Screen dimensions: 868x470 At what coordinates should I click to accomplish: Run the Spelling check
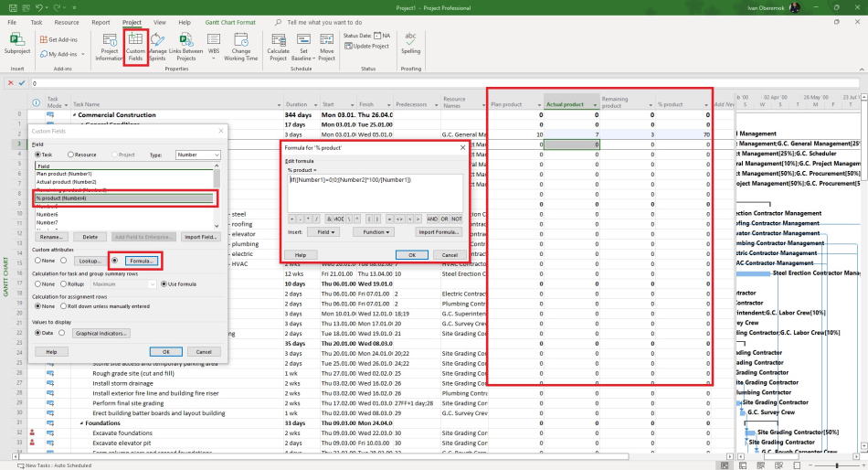(410, 43)
